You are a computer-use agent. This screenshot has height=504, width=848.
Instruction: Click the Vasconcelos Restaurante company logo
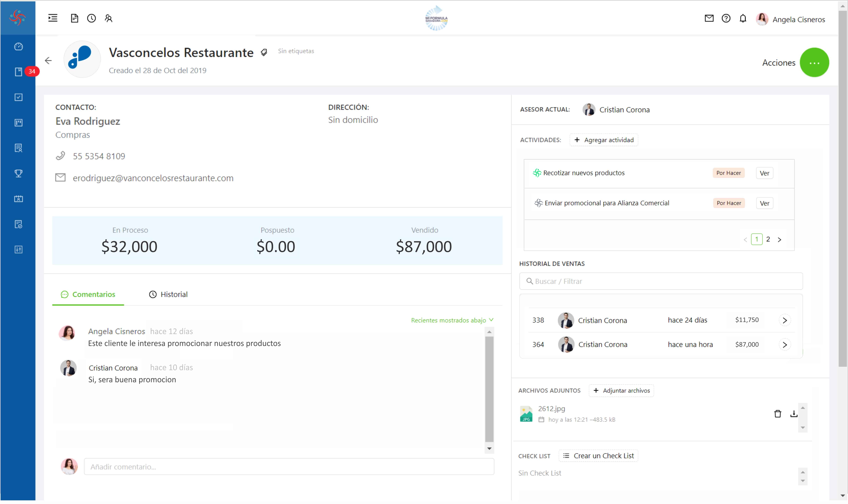[82, 59]
